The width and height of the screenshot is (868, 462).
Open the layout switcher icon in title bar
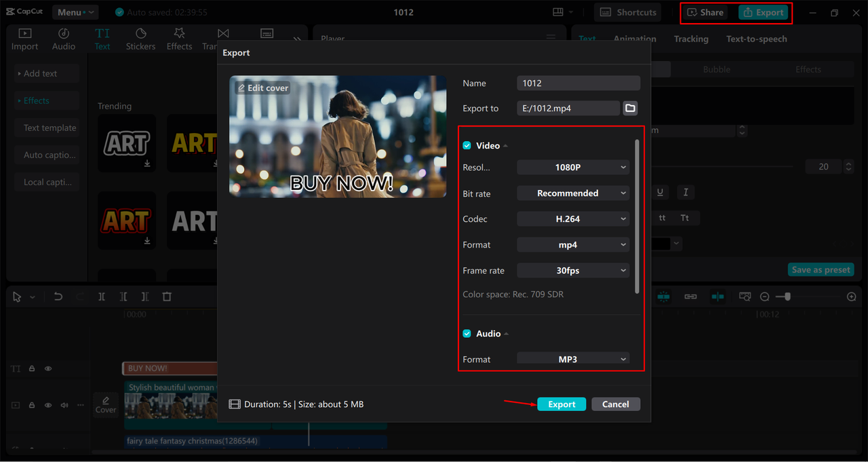[x=558, y=12]
